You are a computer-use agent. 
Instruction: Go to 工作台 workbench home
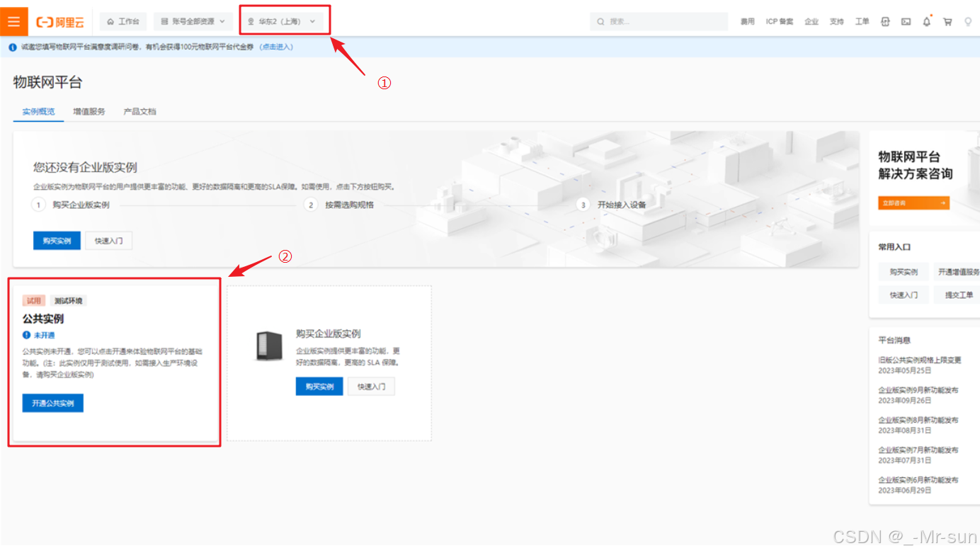click(123, 22)
